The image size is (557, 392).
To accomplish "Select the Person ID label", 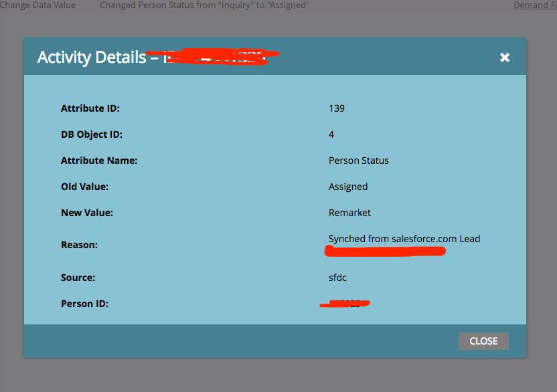I will click(84, 304).
